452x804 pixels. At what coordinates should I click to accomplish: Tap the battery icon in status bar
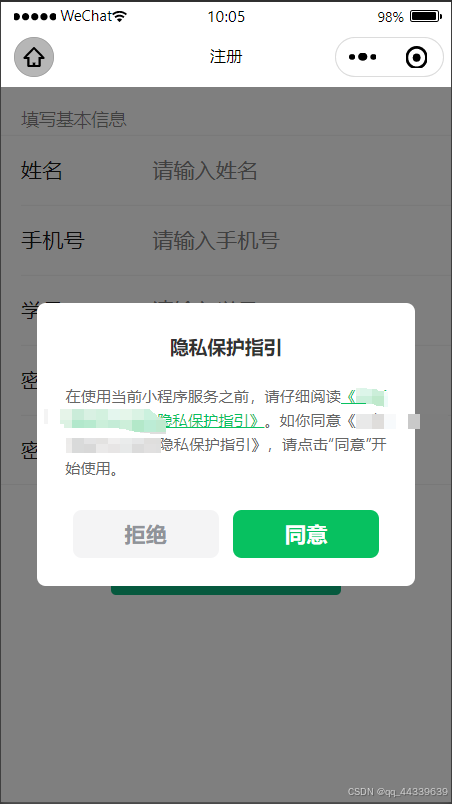[425, 16]
